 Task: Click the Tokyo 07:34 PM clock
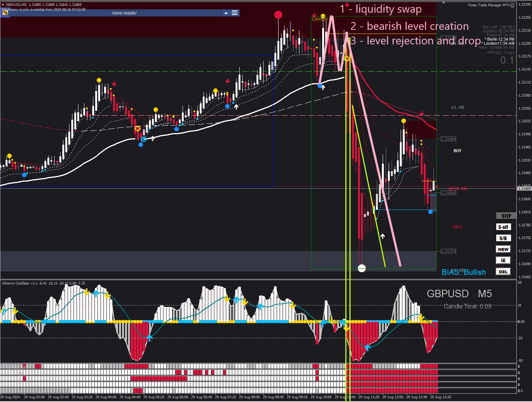(x=500, y=35)
